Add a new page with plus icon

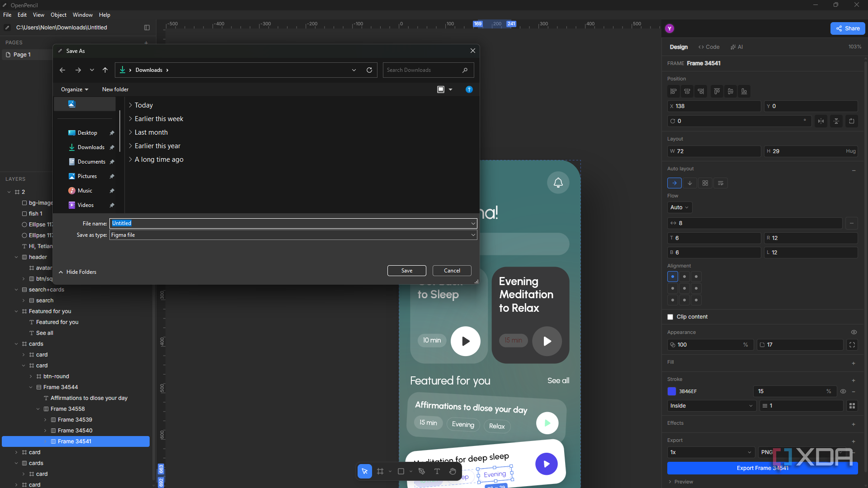click(146, 42)
